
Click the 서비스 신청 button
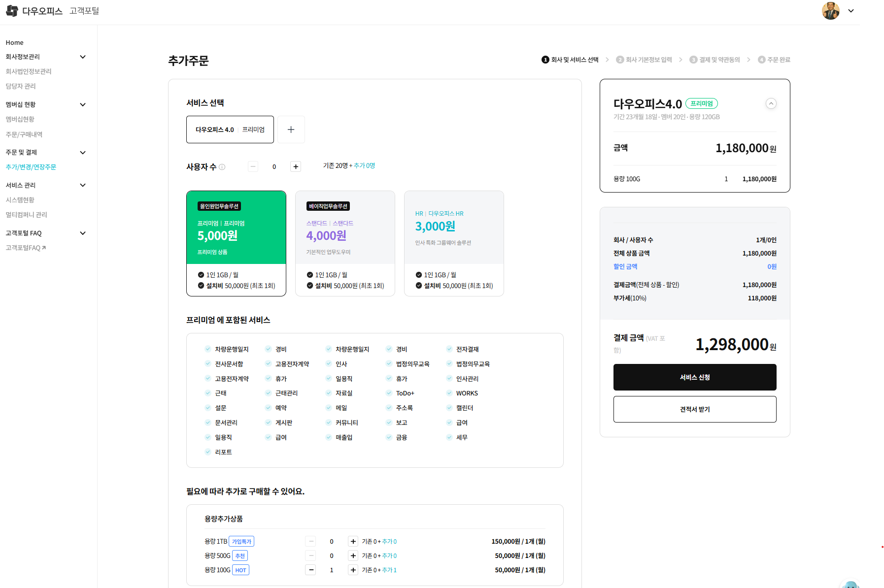pyautogui.click(x=694, y=377)
